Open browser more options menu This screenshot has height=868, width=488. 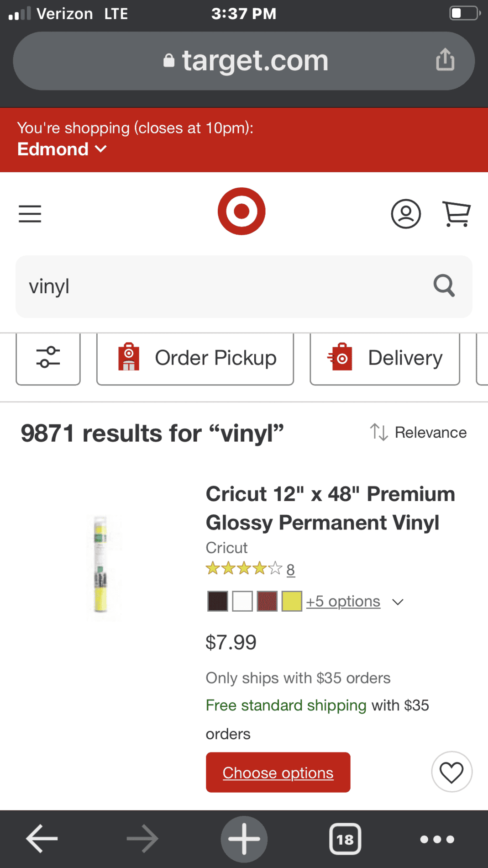437,839
